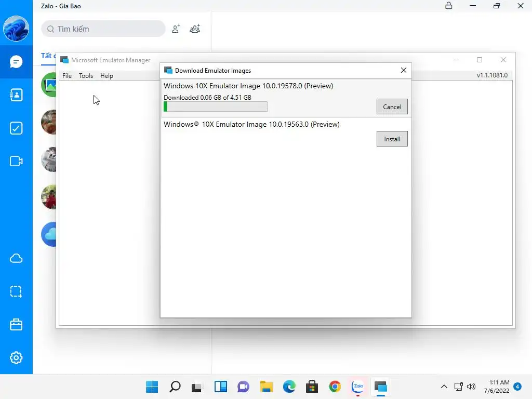The height and width of the screenshot is (399, 532).
Task: Open Zalo cloud storage sidebar icon
Action: pos(16,259)
